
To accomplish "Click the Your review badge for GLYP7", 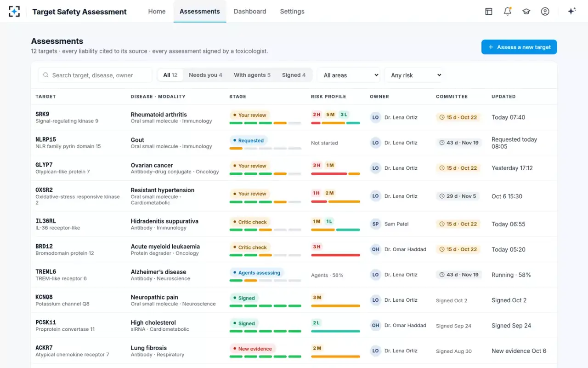I will pyautogui.click(x=249, y=166).
